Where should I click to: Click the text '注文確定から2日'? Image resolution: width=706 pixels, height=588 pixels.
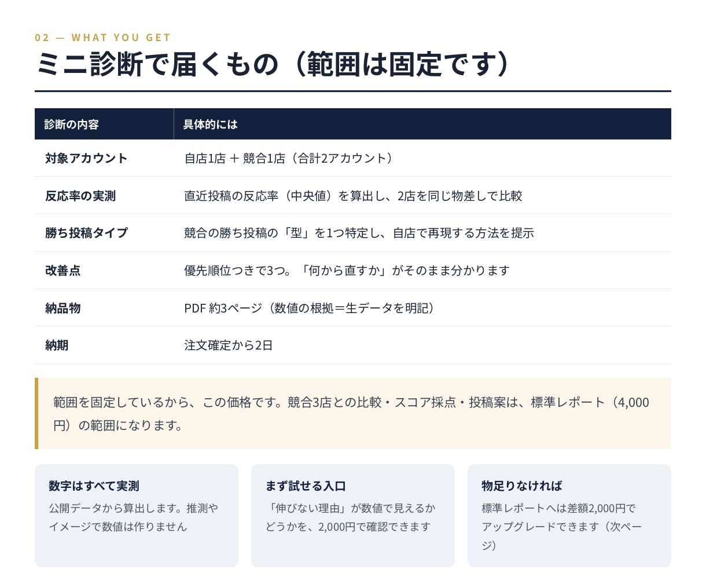tap(228, 346)
